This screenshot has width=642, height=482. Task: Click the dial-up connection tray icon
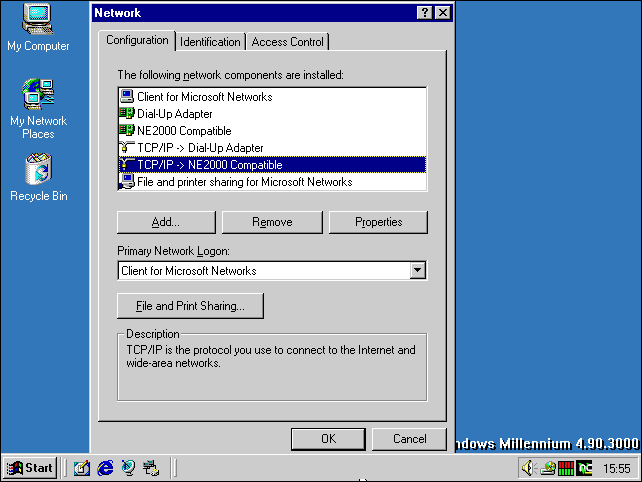[548, 468]
